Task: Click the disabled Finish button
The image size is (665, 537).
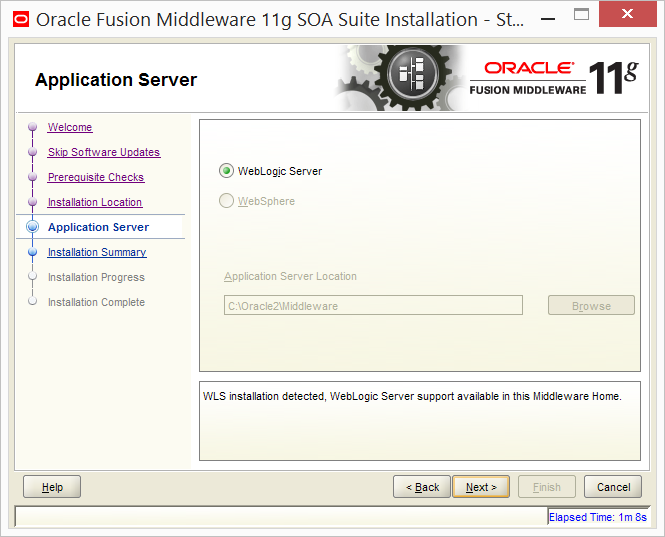Action: 547,487
